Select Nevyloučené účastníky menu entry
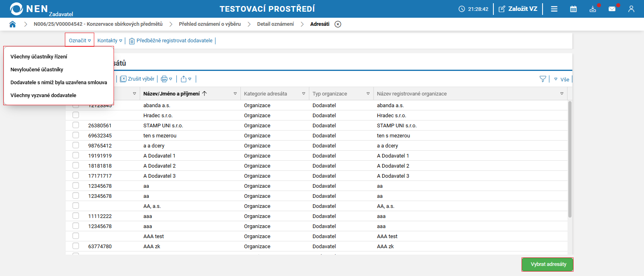 37,70
